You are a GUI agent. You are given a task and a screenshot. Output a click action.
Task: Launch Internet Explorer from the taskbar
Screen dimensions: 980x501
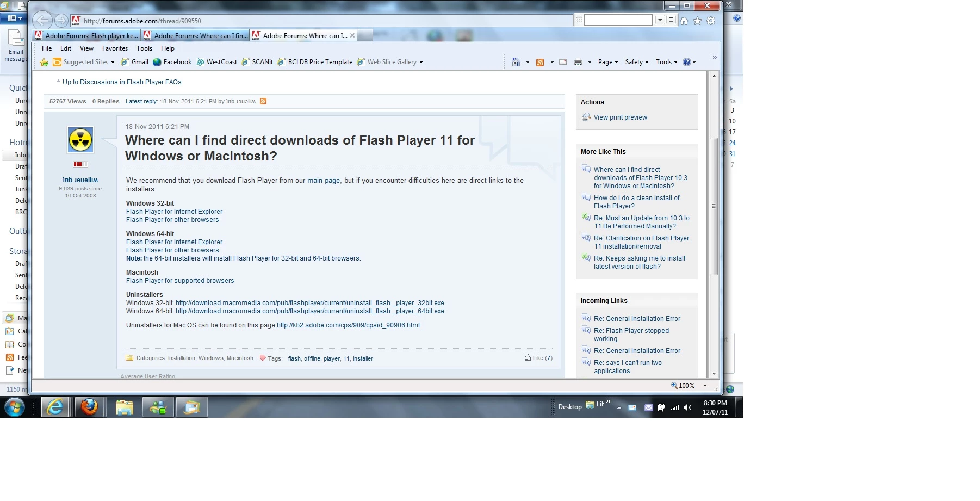(55, 407)
